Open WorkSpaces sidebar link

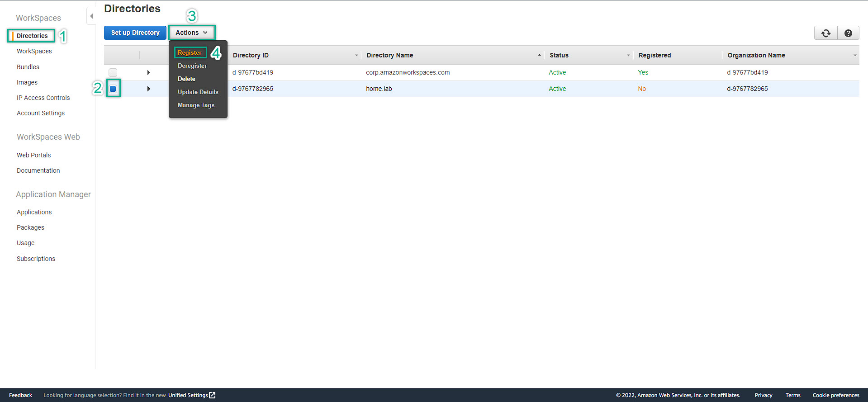tap(34, 51)
